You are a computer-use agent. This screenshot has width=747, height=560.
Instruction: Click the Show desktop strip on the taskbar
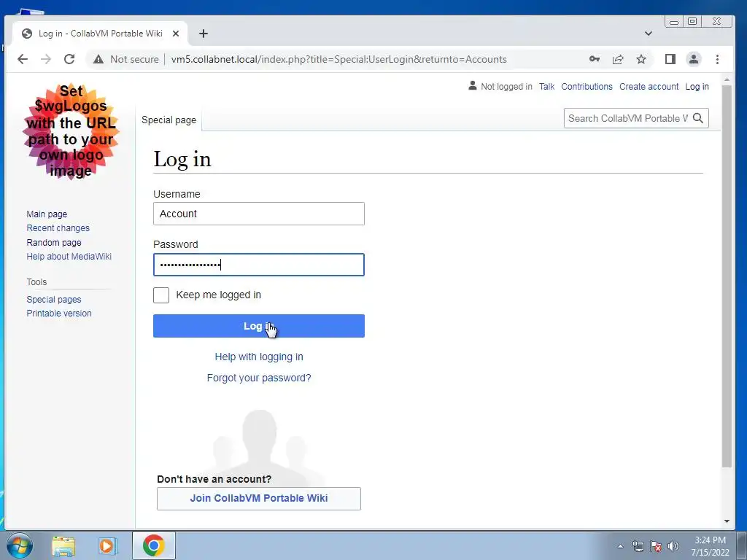coord(742,545)
